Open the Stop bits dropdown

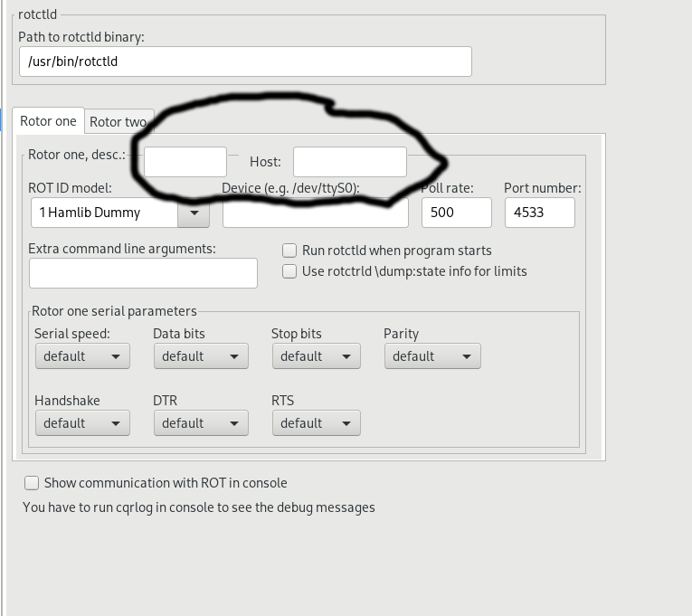click(x=316, y=356)
